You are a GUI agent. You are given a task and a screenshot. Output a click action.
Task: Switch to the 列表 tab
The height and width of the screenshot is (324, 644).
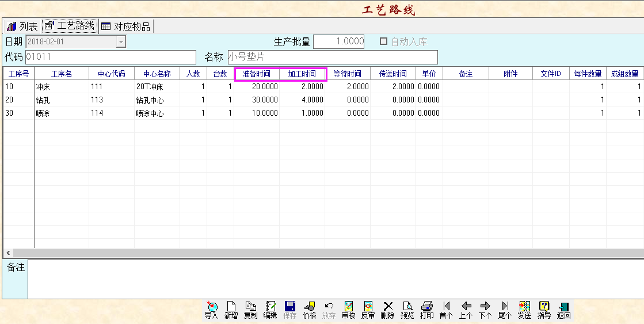coord(22,26)
